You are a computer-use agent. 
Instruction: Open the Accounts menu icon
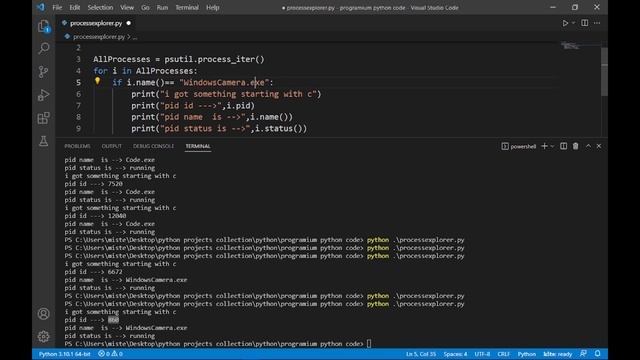tap(44, 313)
